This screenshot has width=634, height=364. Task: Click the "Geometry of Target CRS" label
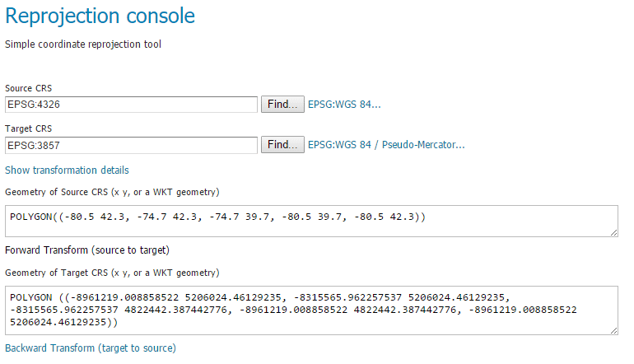click(111, 273)
